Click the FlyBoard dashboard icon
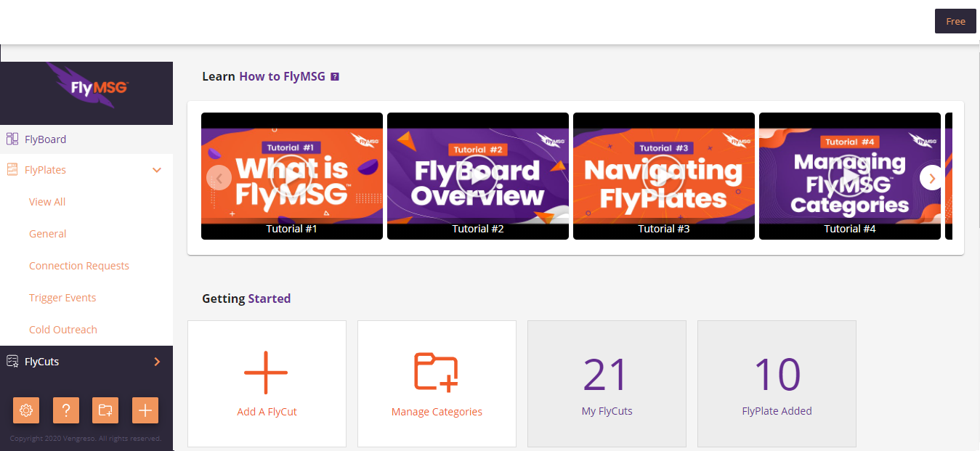Viewport: 980px width, 451px height. tap(12, 138)
